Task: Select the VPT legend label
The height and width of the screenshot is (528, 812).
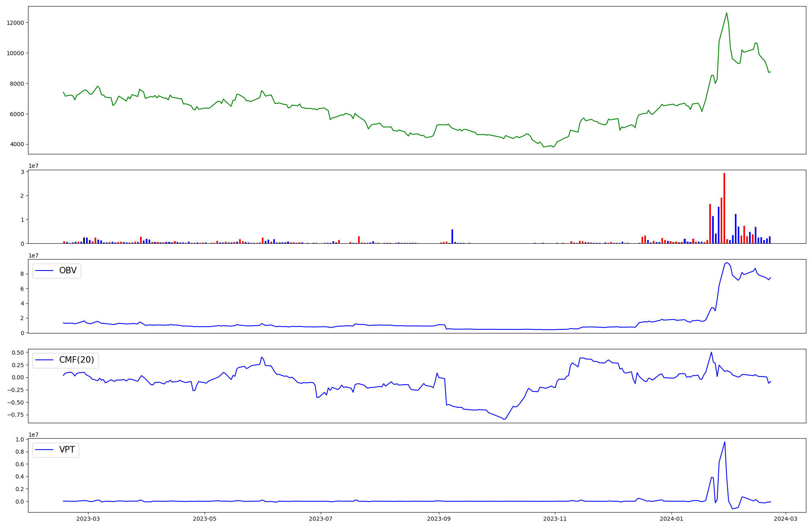Action: click(x=67, y=450)
